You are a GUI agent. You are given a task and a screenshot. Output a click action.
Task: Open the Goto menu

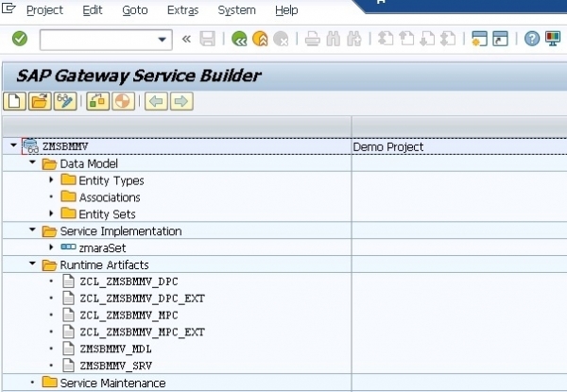(x=135, y=10)
